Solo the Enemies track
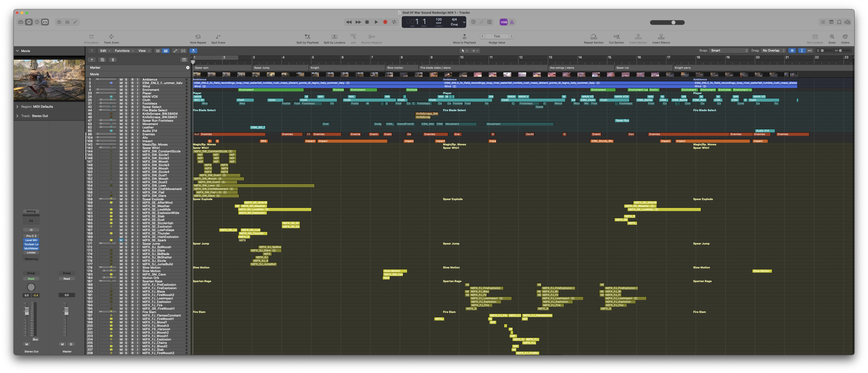The height and width of the screenshot is (373, 868). tap(126, 134)
